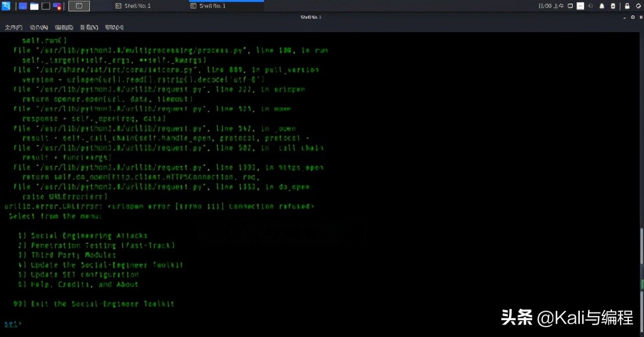Open the terminal emulator launcher icon
644x337 pixels.
(x=46, y=6)
